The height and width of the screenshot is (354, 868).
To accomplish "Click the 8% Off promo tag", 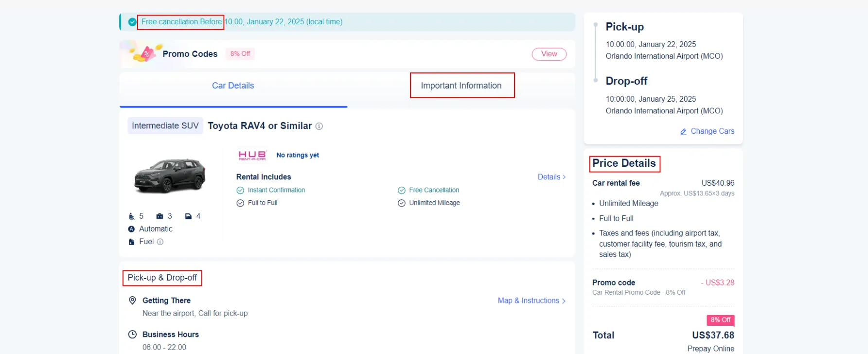I will pos(240,54).
